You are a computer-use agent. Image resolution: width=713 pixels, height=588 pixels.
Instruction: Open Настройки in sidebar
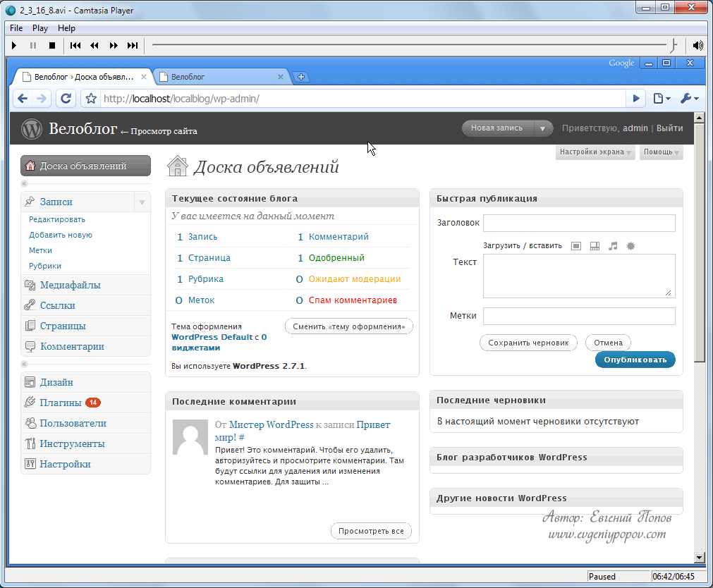85,465
